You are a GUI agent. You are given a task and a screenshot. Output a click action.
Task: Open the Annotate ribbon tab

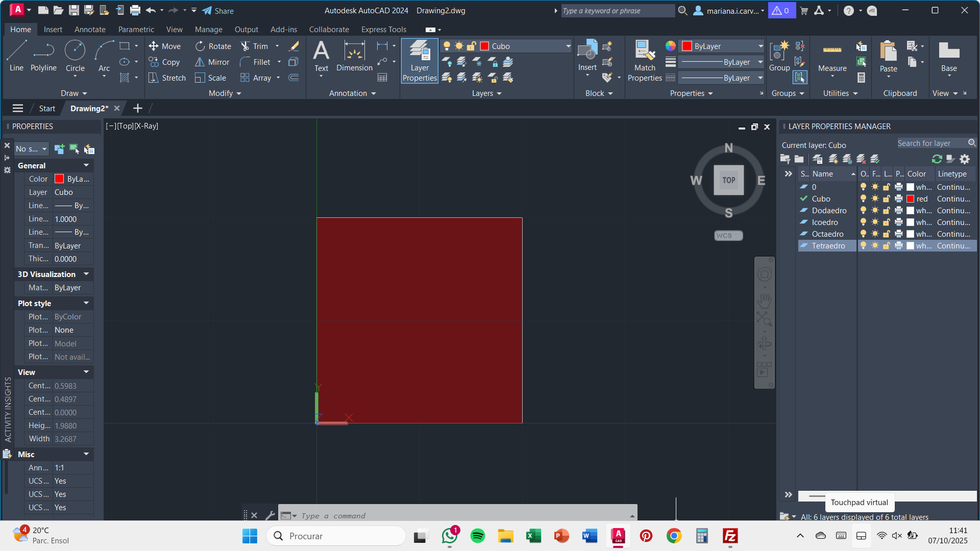click(90, 30)
